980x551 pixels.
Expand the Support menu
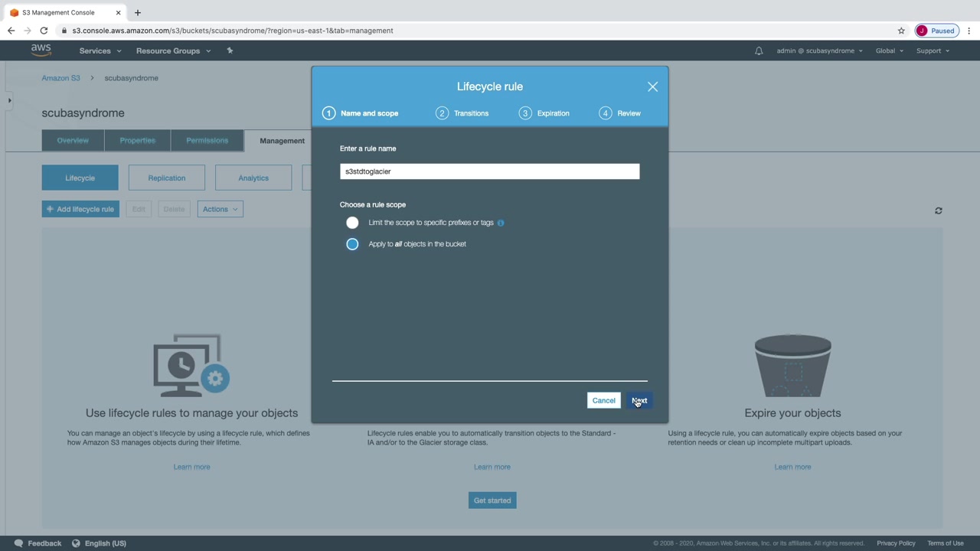933,51
